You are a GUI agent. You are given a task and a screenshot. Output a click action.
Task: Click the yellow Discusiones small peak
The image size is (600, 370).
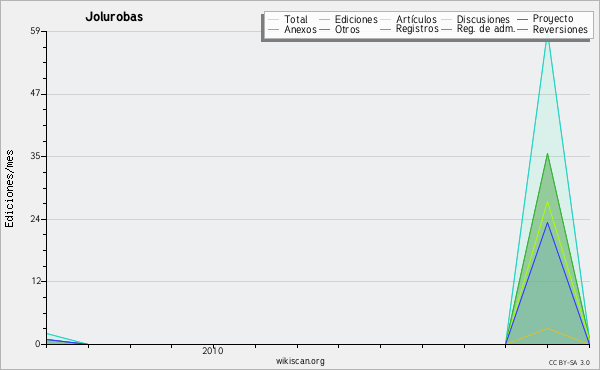tap(548, 328)
